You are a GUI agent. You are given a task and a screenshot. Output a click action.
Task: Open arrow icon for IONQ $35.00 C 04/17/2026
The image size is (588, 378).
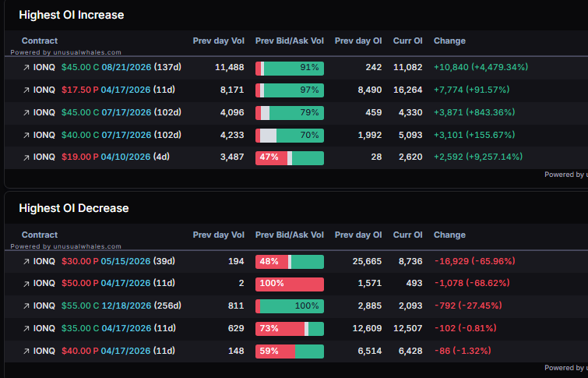(x=26, y=329)
